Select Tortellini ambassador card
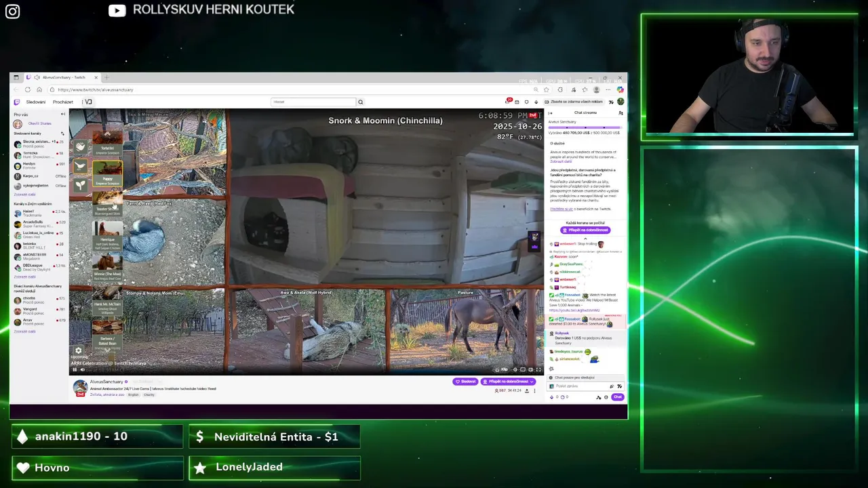This screenshot has height=488, width=868. [x=107, y=143]
